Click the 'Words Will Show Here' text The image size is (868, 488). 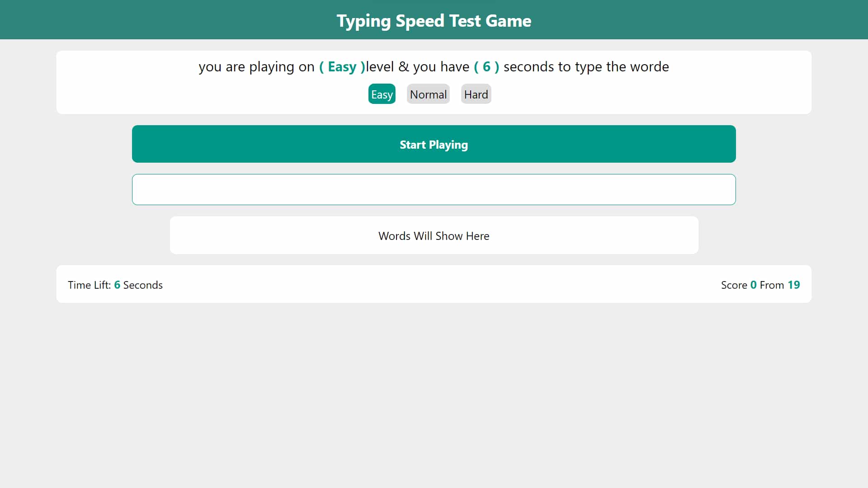click(434, 236)
